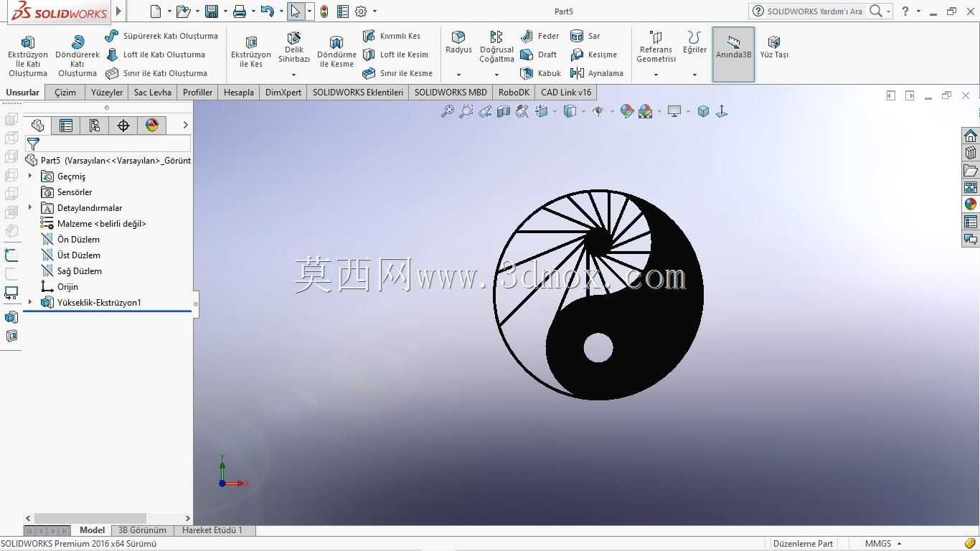Open PropertyManager tab icon

pos(66,126)
